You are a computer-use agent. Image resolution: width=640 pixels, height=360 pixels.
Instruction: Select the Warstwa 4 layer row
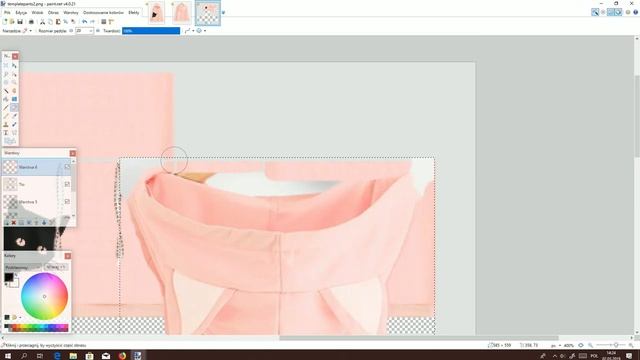click(37, 167)
